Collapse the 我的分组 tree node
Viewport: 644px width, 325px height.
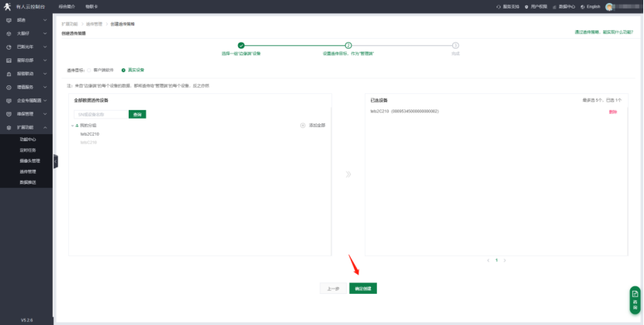pyautogui.click(x=72, y=125)
